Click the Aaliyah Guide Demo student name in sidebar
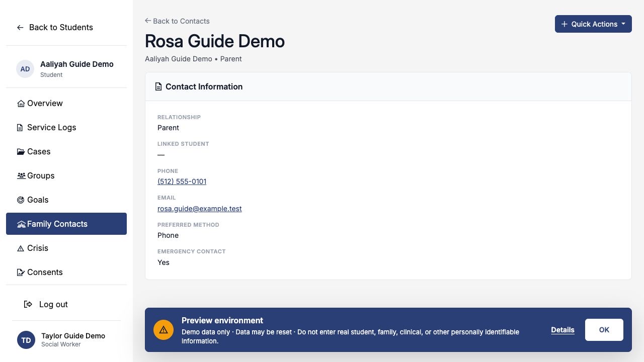 click(77, 64)
